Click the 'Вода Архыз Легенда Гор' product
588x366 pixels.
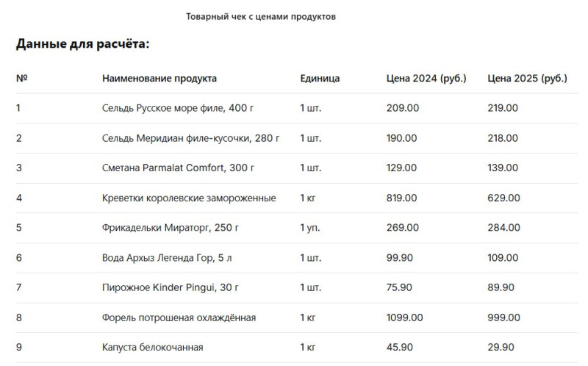(170, 258)
